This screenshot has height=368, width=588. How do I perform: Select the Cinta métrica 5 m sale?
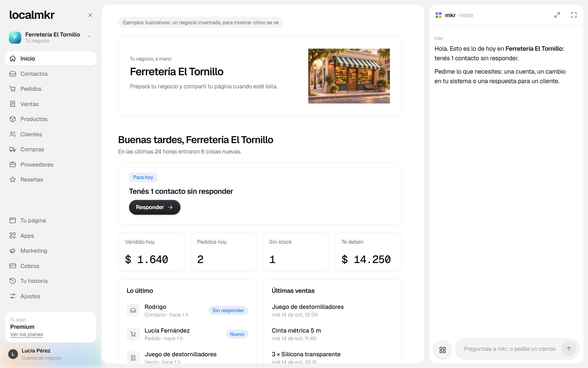tap(333, 334)
